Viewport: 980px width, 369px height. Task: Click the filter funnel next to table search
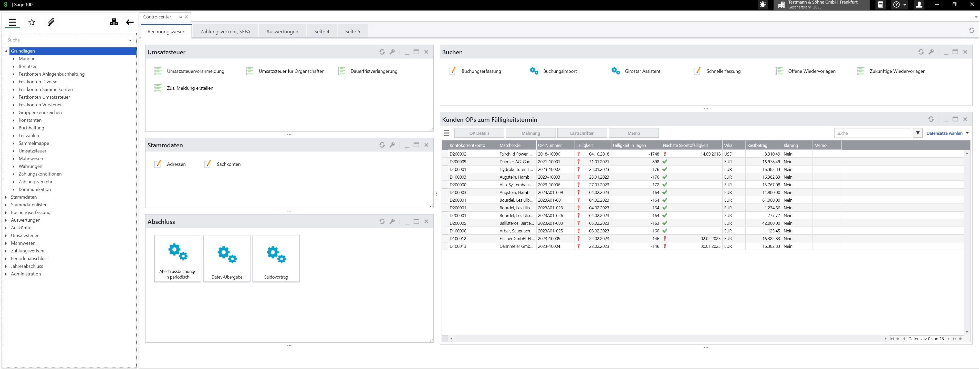tap(918, 133)
